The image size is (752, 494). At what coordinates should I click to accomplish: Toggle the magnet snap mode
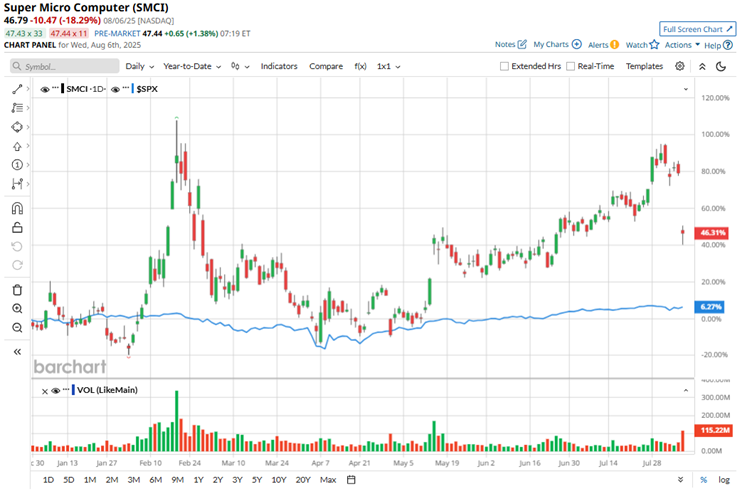(x=17, y=209)
